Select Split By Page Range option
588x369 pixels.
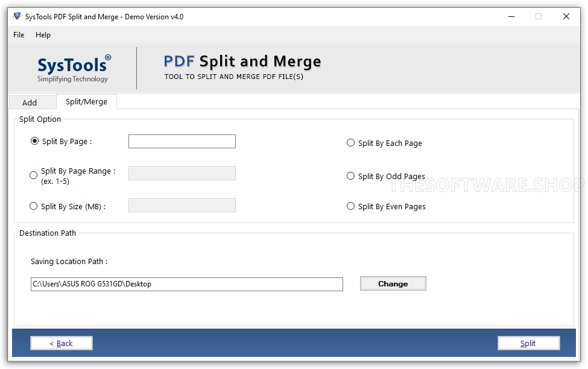(34, 175)
